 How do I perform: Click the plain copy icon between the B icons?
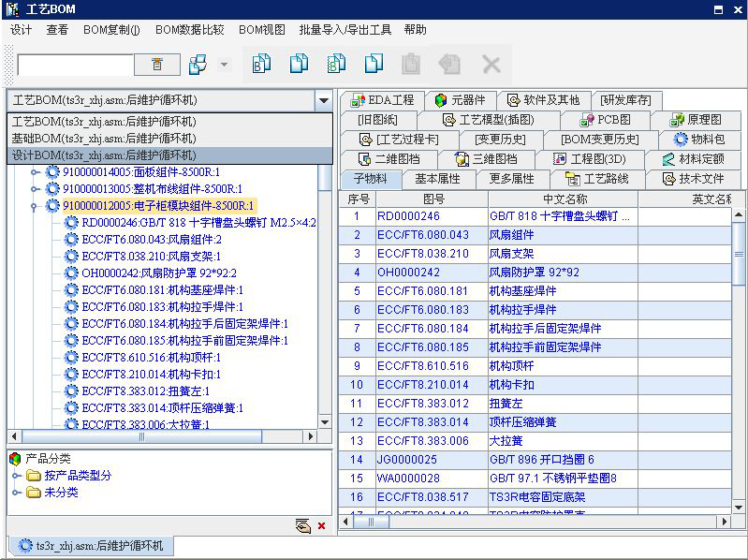pos(299,64)
